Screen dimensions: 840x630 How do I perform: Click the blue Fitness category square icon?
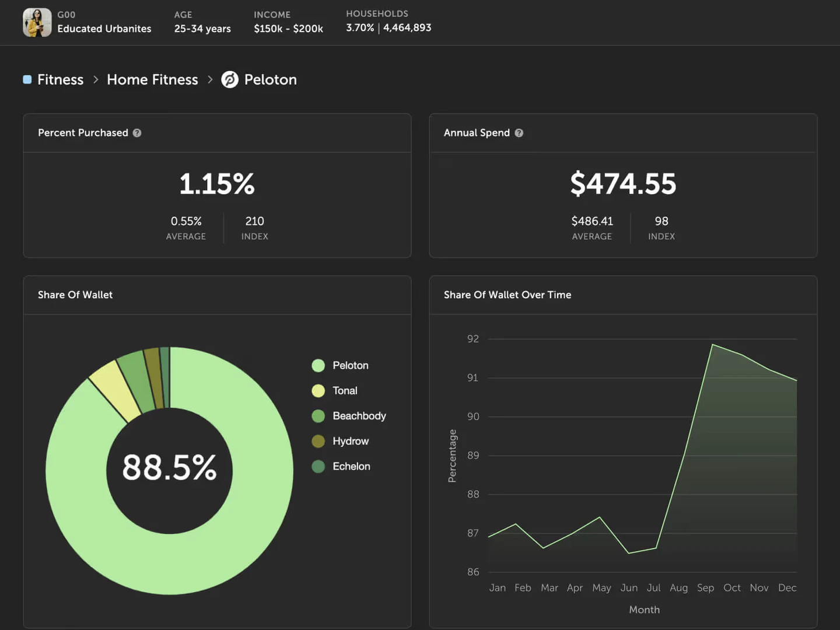pos(27,79)
